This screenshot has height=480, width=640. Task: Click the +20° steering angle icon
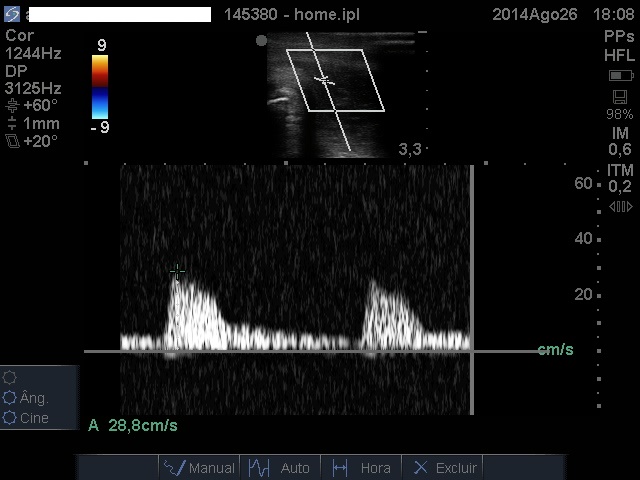[12, 141]
